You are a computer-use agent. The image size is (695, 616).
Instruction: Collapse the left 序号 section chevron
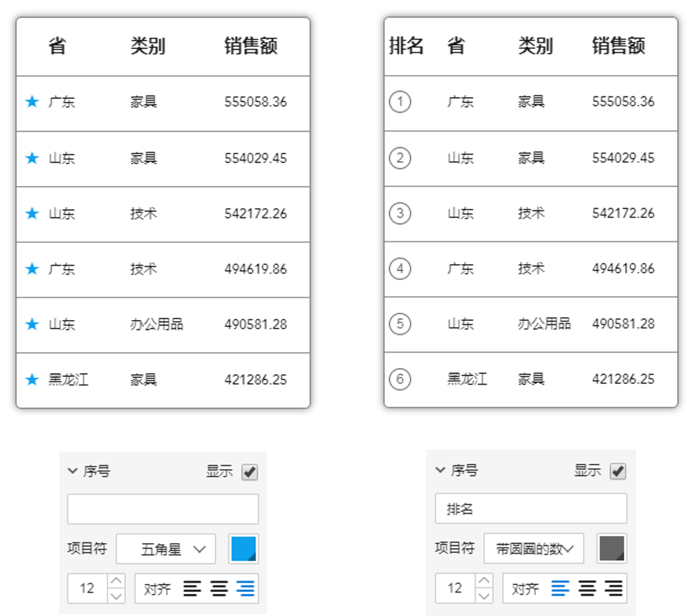(72, 471)
